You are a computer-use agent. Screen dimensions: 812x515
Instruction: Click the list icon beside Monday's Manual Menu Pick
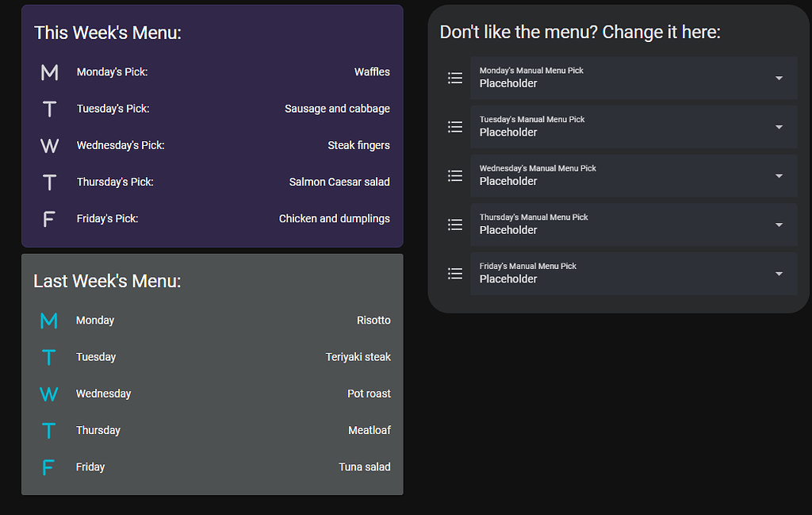pyautogui.click(x=454, y=78)
